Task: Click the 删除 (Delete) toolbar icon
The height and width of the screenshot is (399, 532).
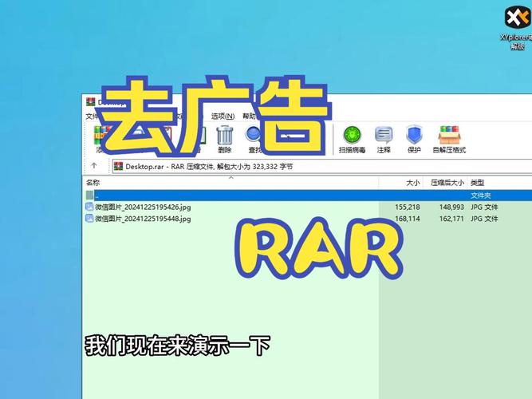Action: pos(225,137)
